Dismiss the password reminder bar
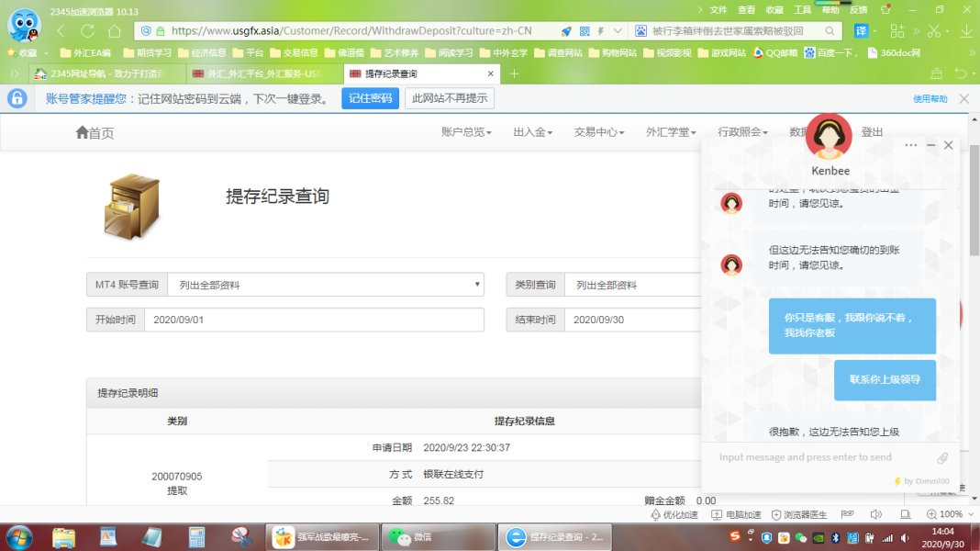980x551 pixels. (x=963, y=98)
